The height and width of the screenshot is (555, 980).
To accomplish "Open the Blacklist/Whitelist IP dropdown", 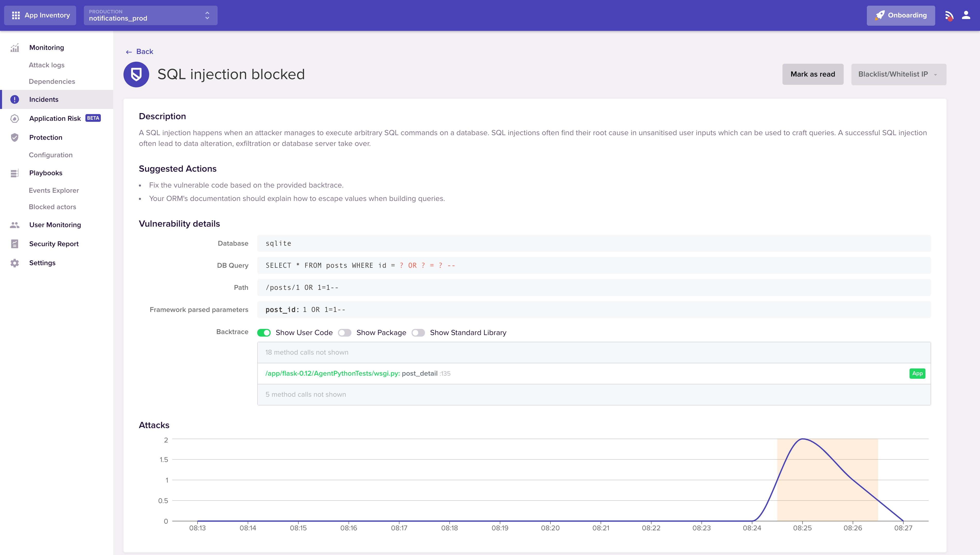I will [898, 74].
